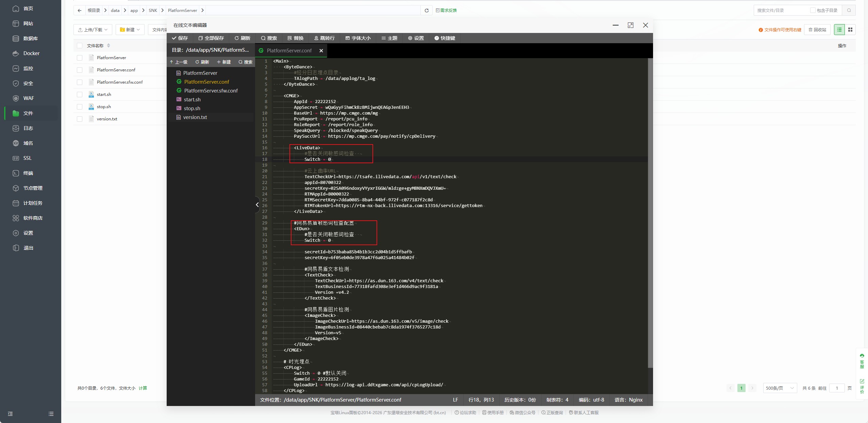Open the editor shortcuts help
Image resolution: width=868 pixels, height=423 pixels.
[x=445, y=38]
